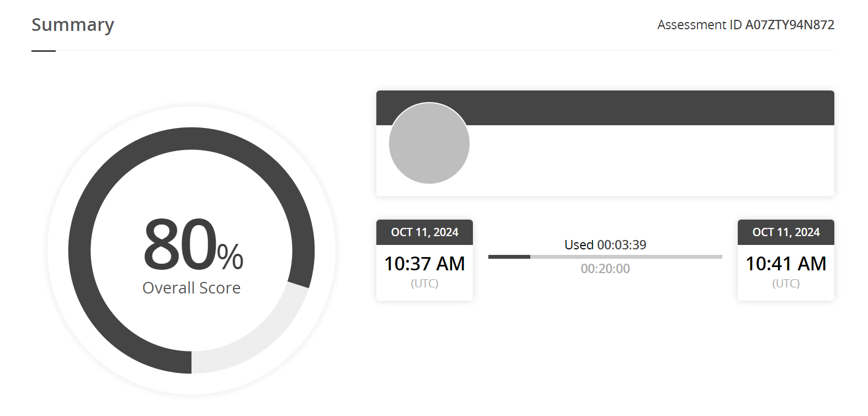Click the gray profile avatar circle

(429, 143)
